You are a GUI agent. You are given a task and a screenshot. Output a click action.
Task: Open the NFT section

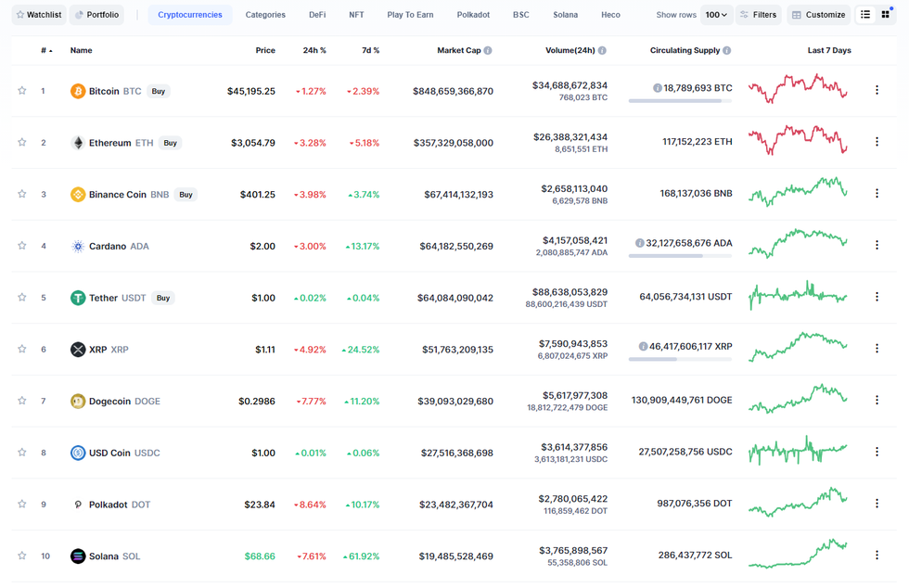coord(355,14)
